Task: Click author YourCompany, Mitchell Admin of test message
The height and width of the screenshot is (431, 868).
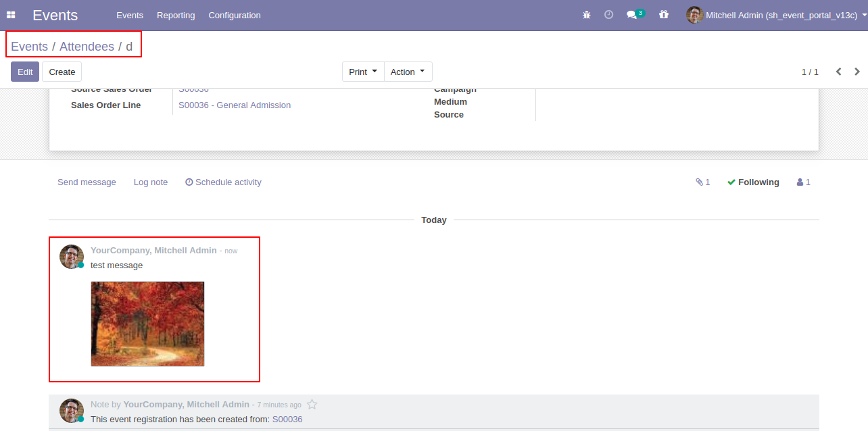Action: pos(153,251)
